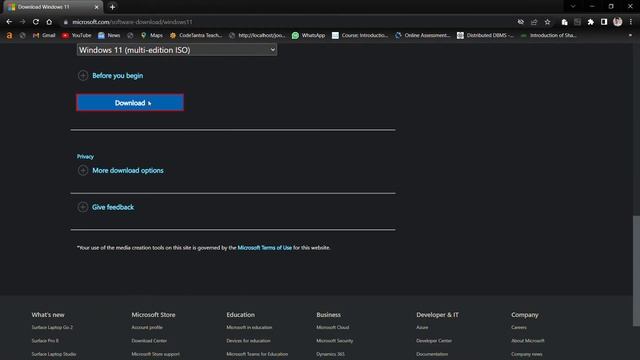Click the browser back arrow
Viewport: 640px width, 360px height.
click(9, 22)
